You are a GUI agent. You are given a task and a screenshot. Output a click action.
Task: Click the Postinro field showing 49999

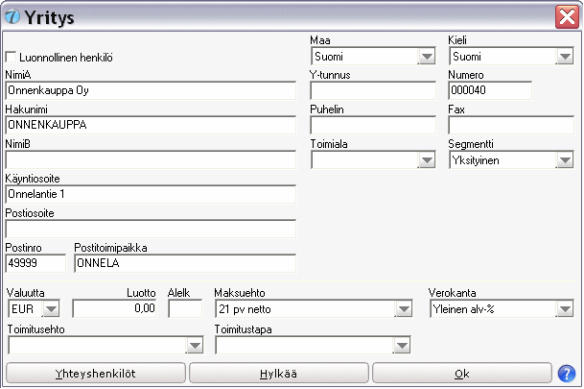click(x=35, y=263)
